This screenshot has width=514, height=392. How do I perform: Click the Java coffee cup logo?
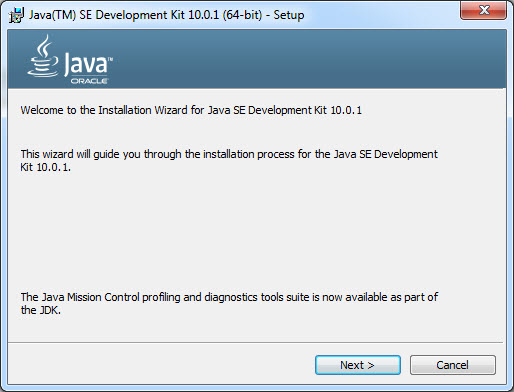(43, 56)
